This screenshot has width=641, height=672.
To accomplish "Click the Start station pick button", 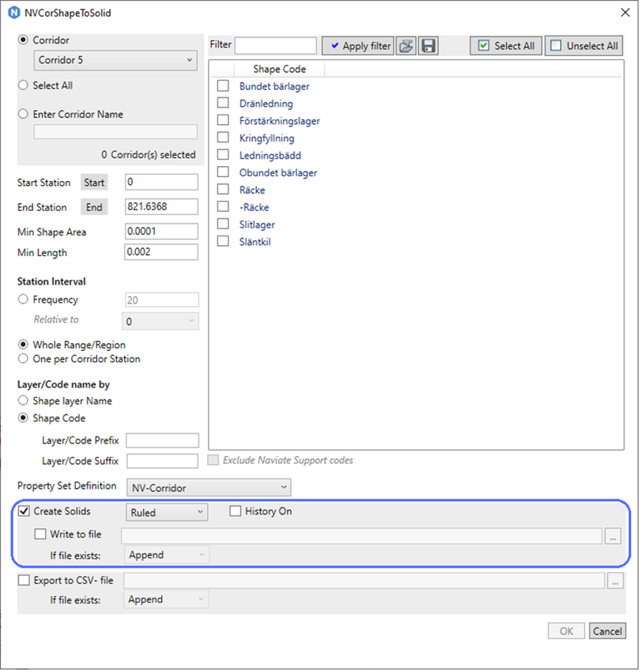I will point(94,183).
